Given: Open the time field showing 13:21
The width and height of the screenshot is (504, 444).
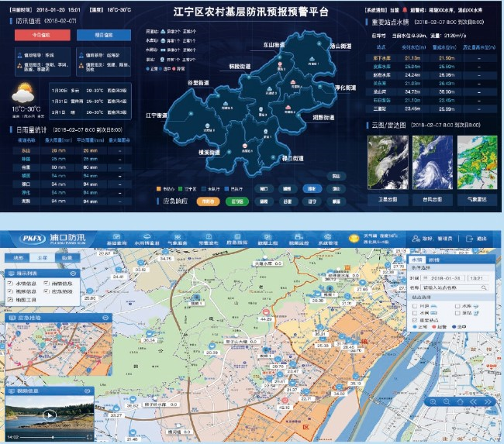Looking at the screenshot, I should [478, 278].
